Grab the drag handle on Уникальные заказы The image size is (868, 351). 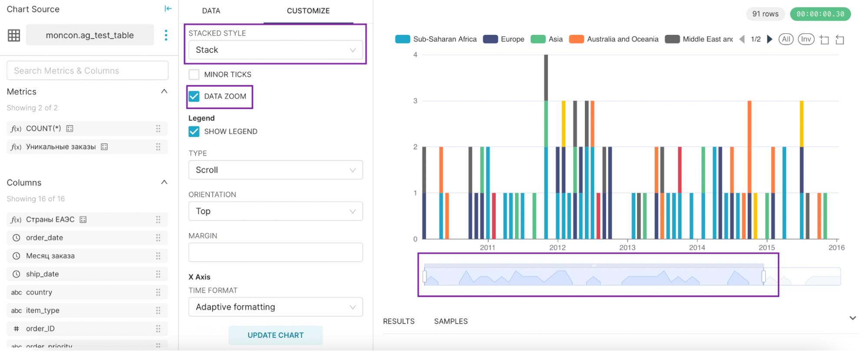(x=158, y=147)
